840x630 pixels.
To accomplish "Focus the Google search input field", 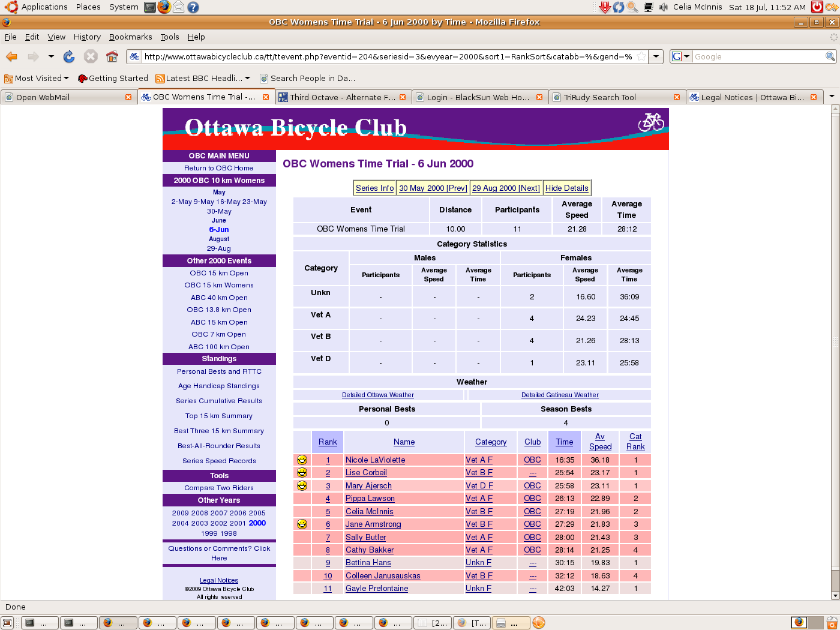I will [x=758, y=56].
